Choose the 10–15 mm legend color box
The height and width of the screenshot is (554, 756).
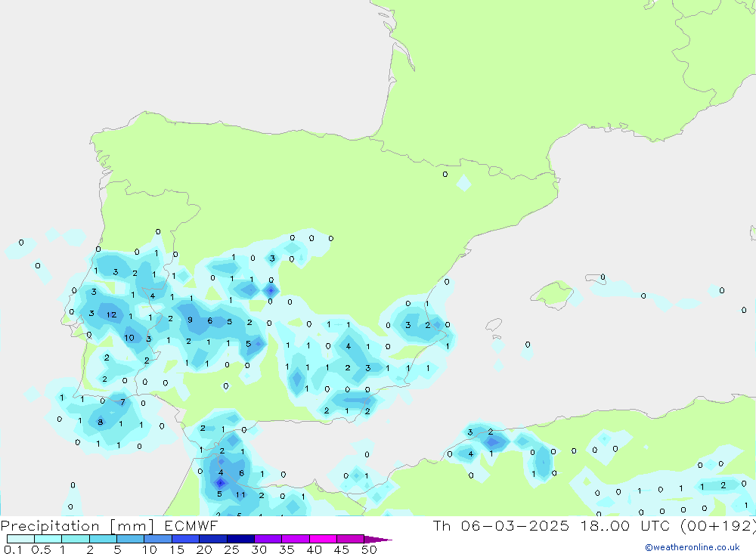point(158,539)
